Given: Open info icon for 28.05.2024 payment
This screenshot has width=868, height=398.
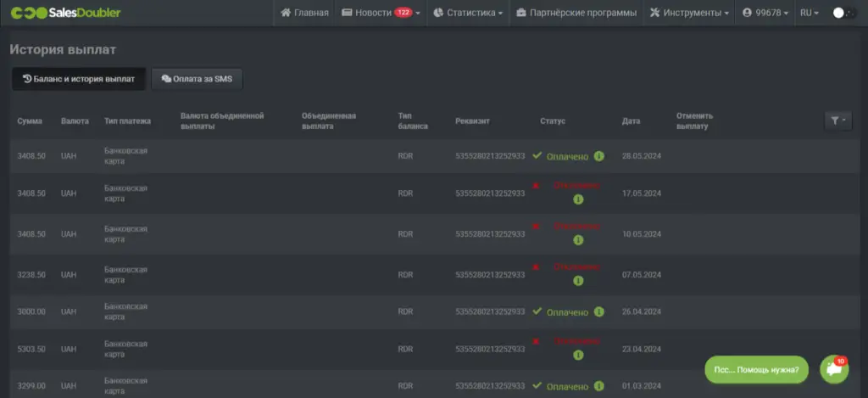Looking at the screenshot, I should click(x=598, y=156).
